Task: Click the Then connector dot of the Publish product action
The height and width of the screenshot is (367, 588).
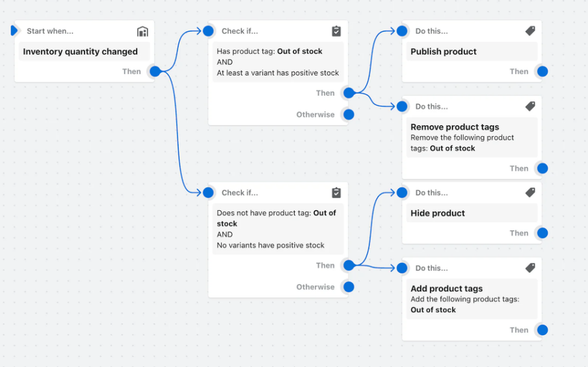Action: click(x=542, y=72)
